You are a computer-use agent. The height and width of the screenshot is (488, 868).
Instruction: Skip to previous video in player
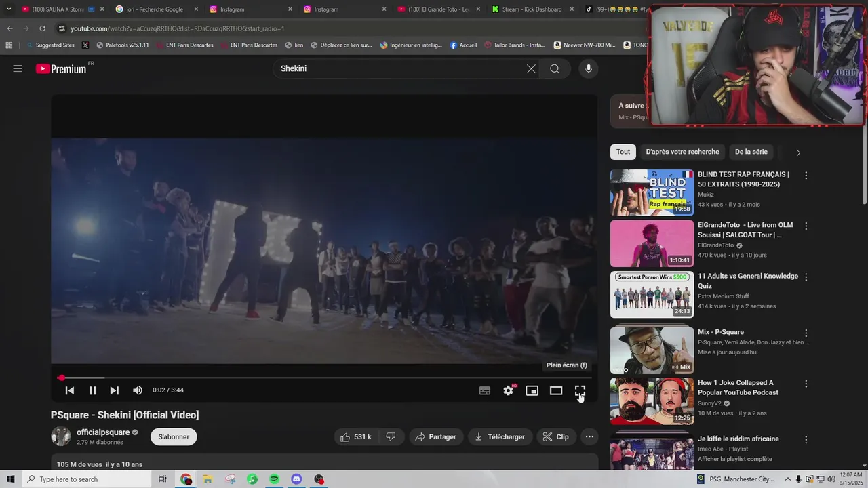(x=69, y=390)
